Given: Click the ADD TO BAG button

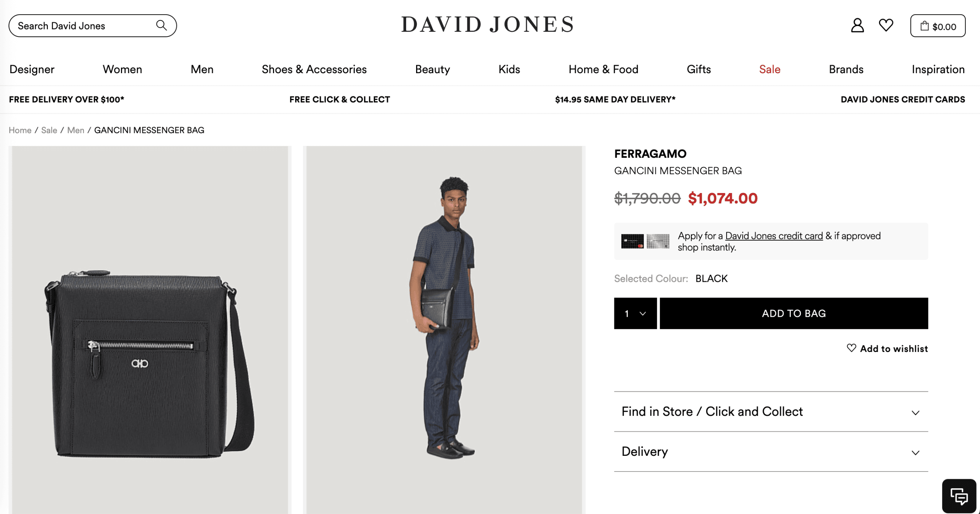Looking at the screenshot, I should (x=794, y=313).
